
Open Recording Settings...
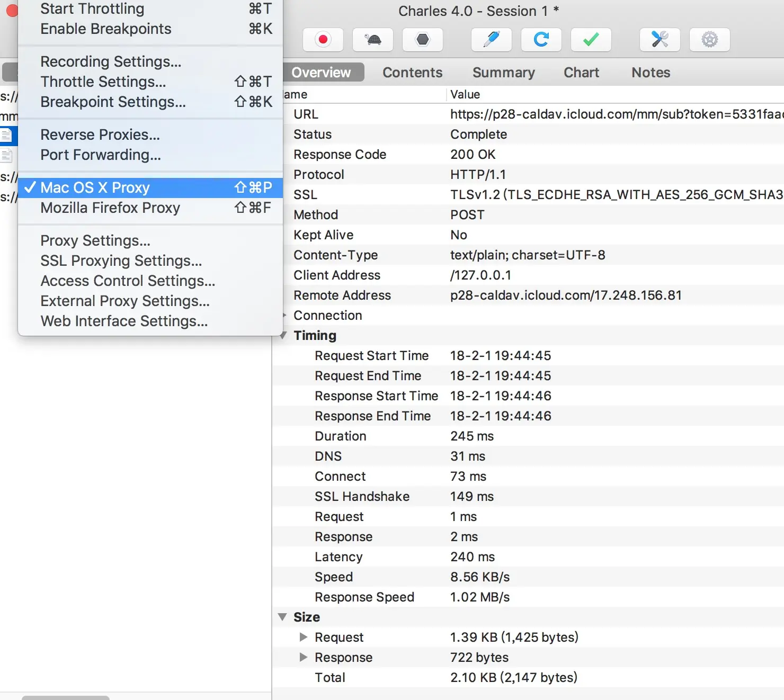tap(150, 61)
